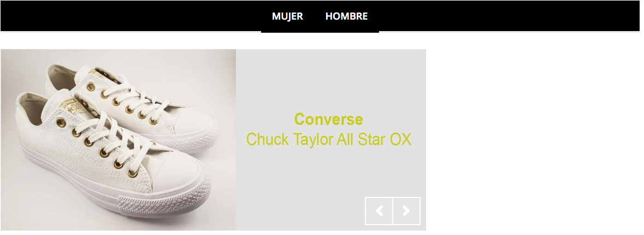Choose the women's category tab
This screenshot has width=644, height=235.
point(287,16)
